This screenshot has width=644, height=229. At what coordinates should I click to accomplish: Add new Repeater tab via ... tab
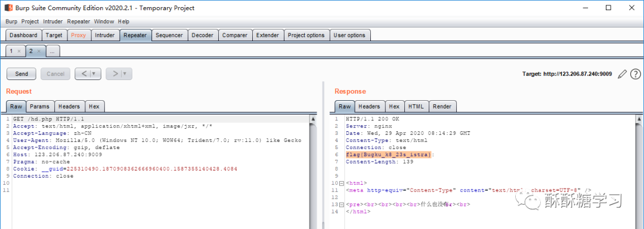(x=53, y=51)
